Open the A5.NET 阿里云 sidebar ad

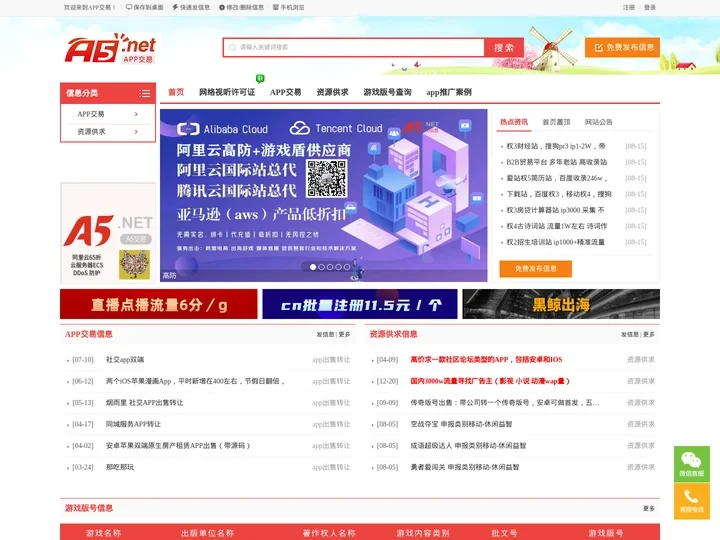point(108,233)
